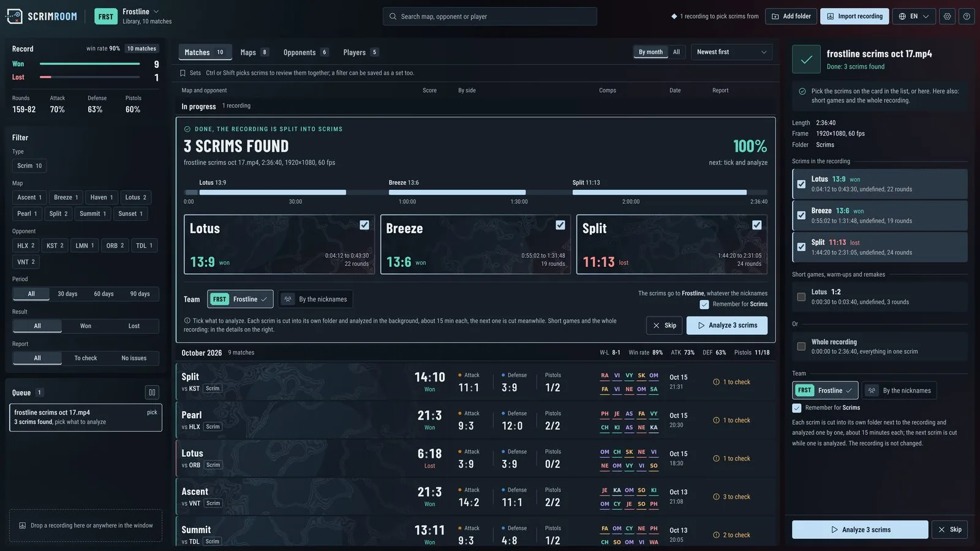Click the info icon beside Tick what to analyze
Image resolution: width=980 pixels, height=551 pixels.
[x=187, y=321]
